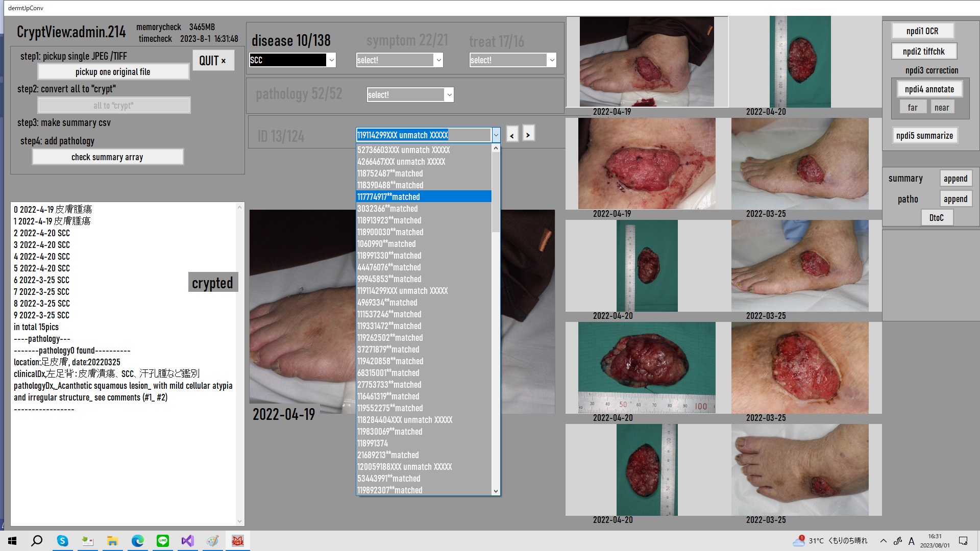Launch Visual Studio from taskbar
Screen dimensions: 980x551
187,541
